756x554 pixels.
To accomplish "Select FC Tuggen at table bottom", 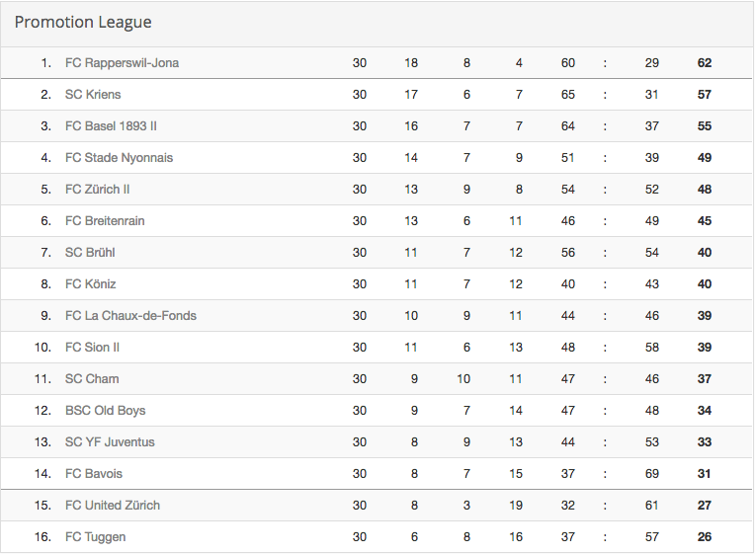I will (x=96, y=537).
